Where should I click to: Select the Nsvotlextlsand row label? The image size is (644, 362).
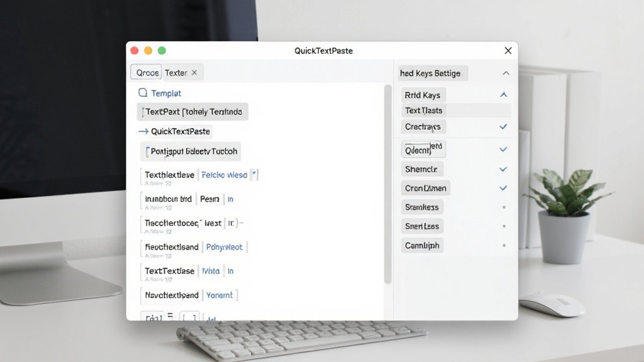coord(172,295)
